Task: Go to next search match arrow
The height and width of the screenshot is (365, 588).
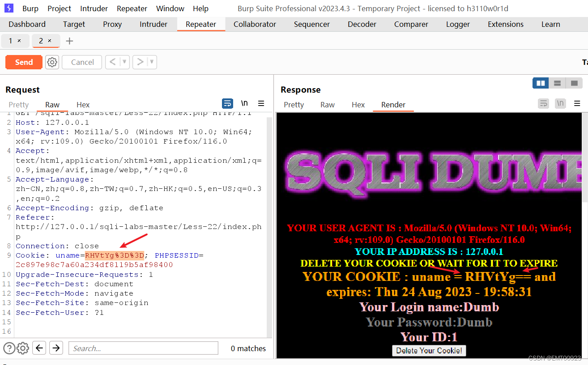Action: (x=56, y=348)
